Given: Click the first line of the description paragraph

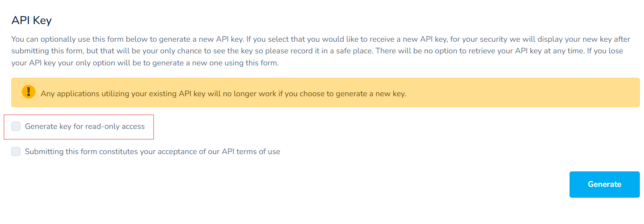Looking at the screenshot, I should coord(320,39).
